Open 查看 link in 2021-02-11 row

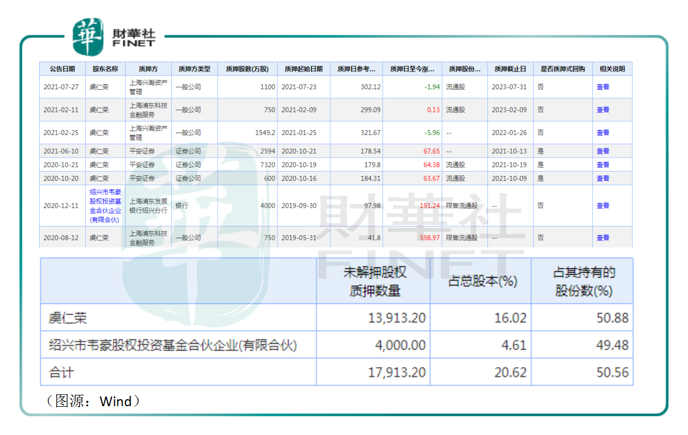[x=603, y=110]
